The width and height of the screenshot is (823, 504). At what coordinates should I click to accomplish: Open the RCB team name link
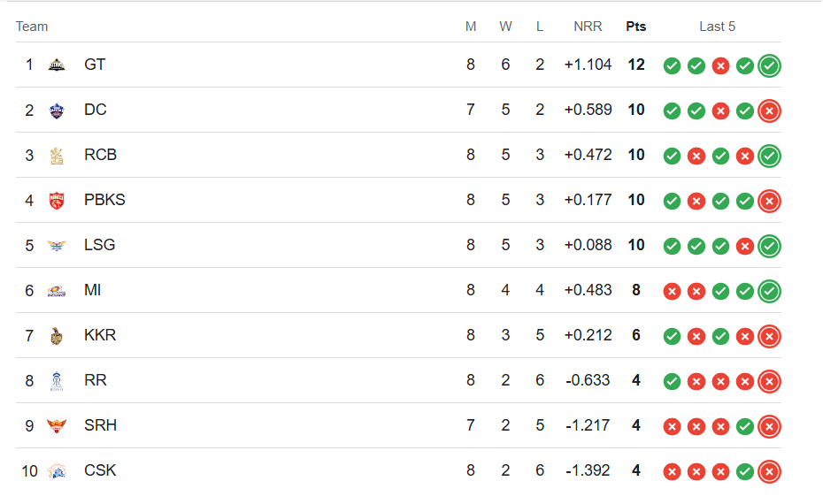tap(100, 155)
